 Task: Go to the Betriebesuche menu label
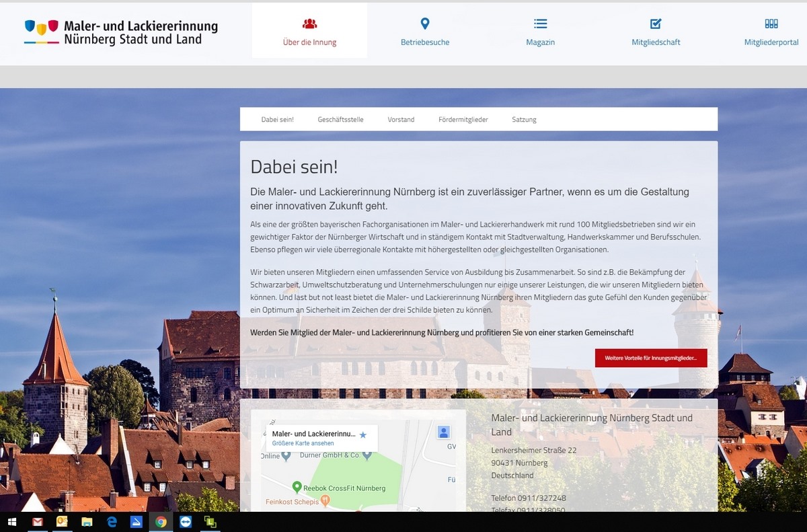425,42
